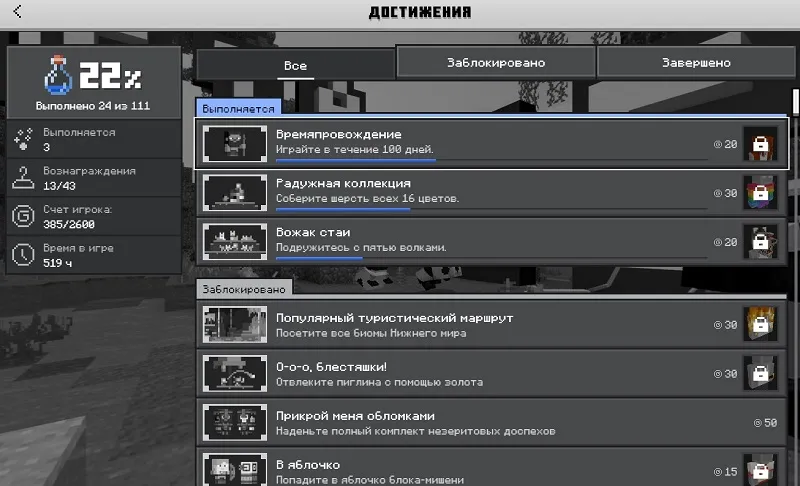Click the Счет игрока G icon
Viewport: 800px width, 486px height.
[24, 216]
